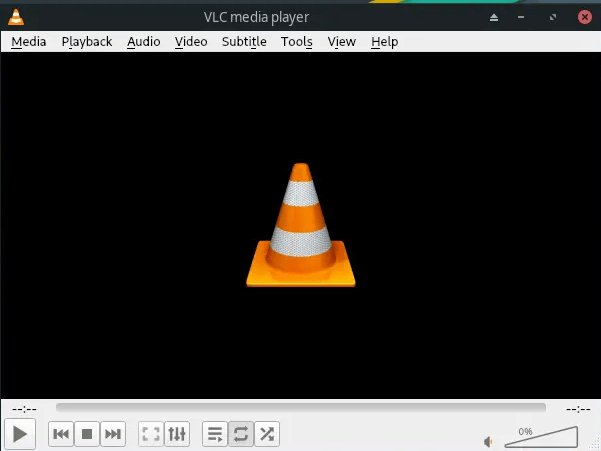Open the Audio menu
601x451 pixels.
144,41
